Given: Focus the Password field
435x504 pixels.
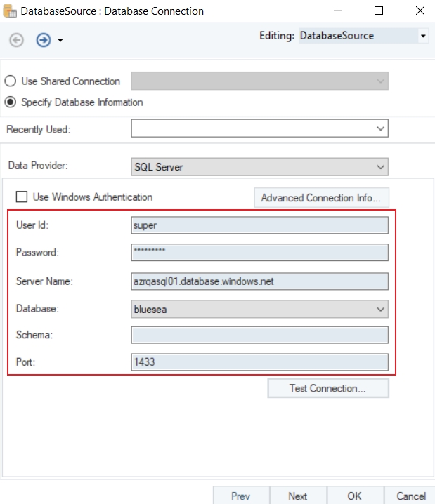Looking at the screenshot, I should (259, 253).
